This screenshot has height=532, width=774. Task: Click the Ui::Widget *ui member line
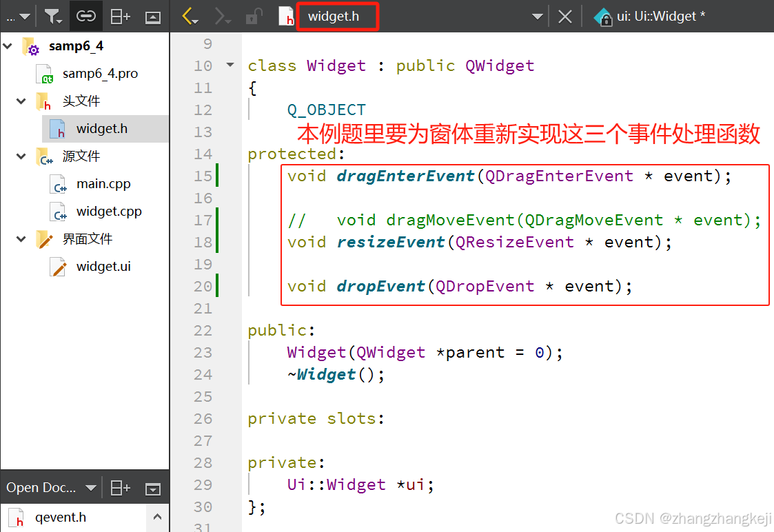(360, 484)
